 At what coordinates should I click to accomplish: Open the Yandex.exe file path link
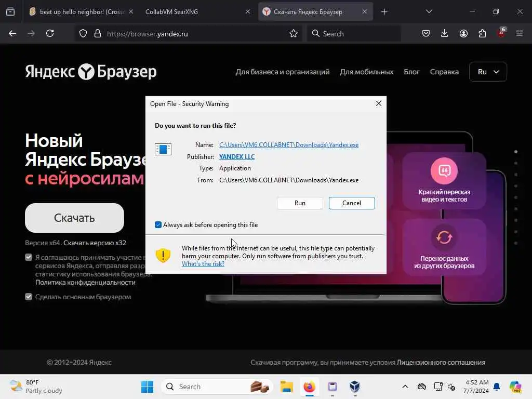pyautogui.click(x=289, y=145)
